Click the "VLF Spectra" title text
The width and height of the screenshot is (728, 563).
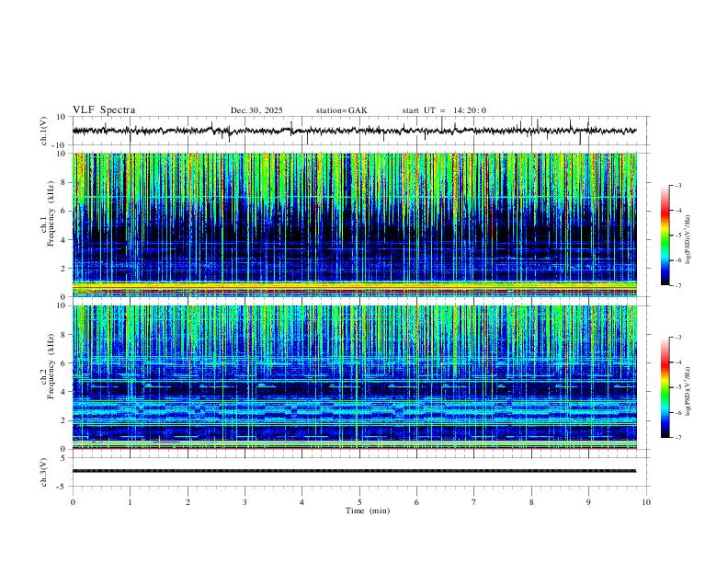[104, 110]
